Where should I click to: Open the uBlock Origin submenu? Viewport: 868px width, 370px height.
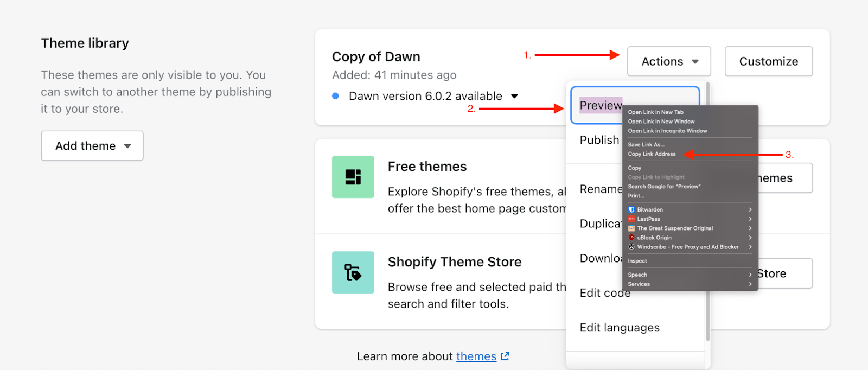coord(690,238)
